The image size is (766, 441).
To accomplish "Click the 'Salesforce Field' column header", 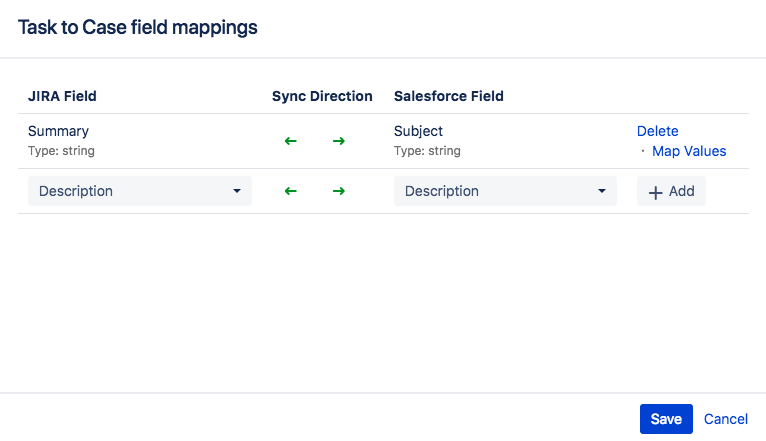I will point(448,96).
